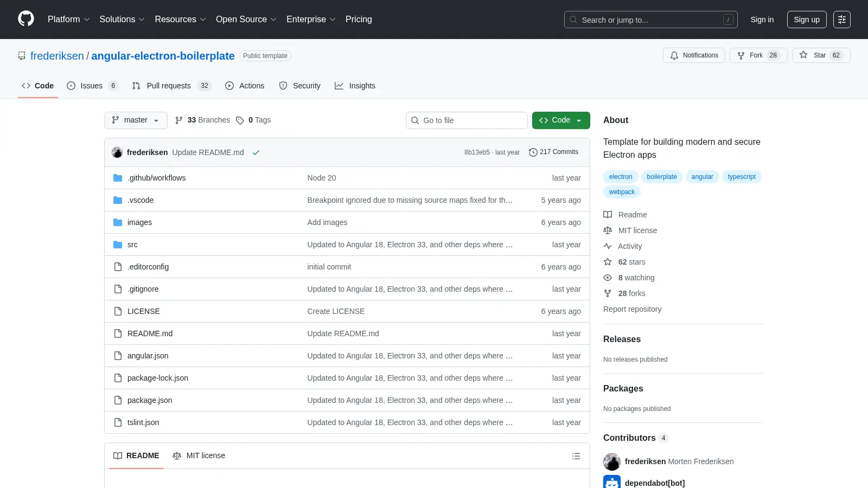Select the MIT license tab in file viewer
868x488 pixels.
[199, 456]
